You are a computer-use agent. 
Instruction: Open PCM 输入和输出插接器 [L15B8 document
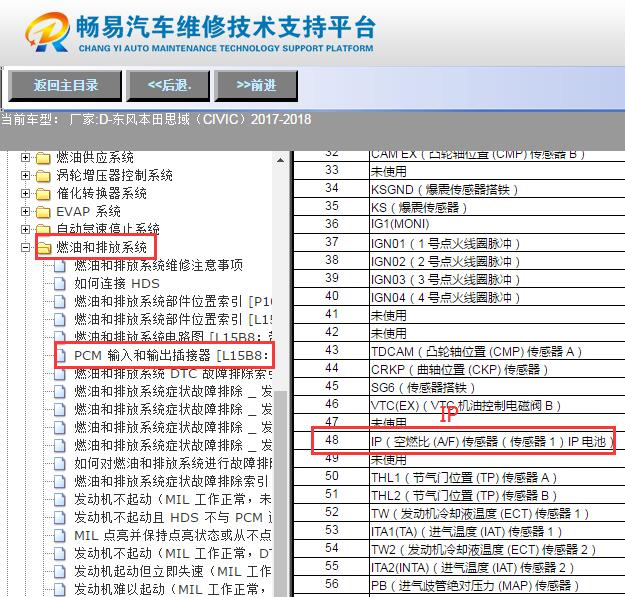coord(171,355)
